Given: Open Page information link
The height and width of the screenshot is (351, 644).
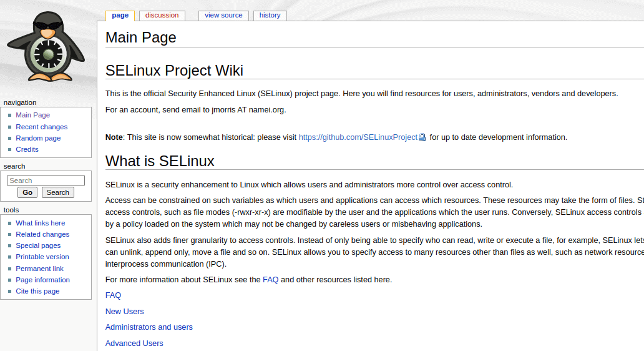Looking at the screenshot, I should (42, 280).
